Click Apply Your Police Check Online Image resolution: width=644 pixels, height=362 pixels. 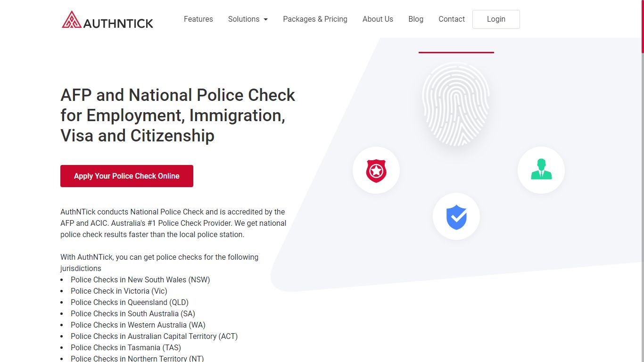[x=127, y=176]
